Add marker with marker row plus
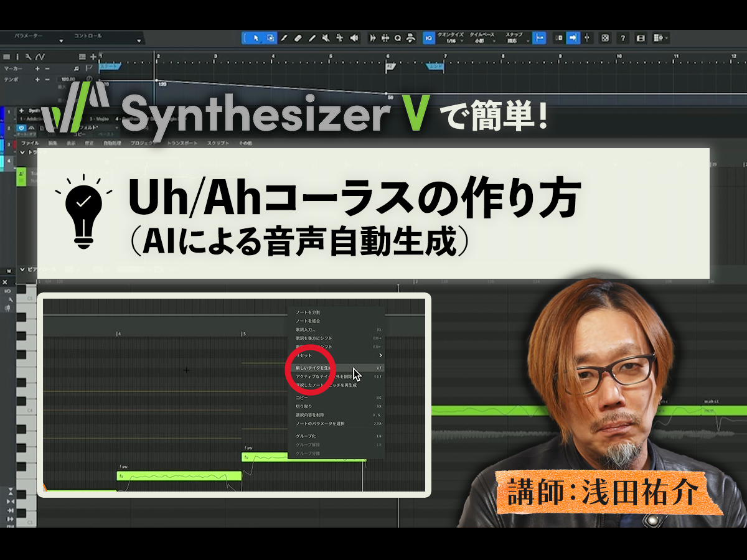 [x=37, y=68]
